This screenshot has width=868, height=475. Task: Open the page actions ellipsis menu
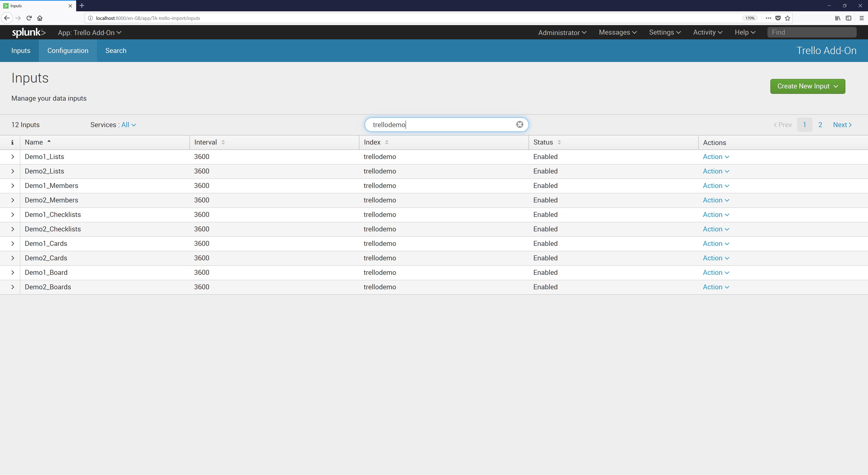coord(768,18)
